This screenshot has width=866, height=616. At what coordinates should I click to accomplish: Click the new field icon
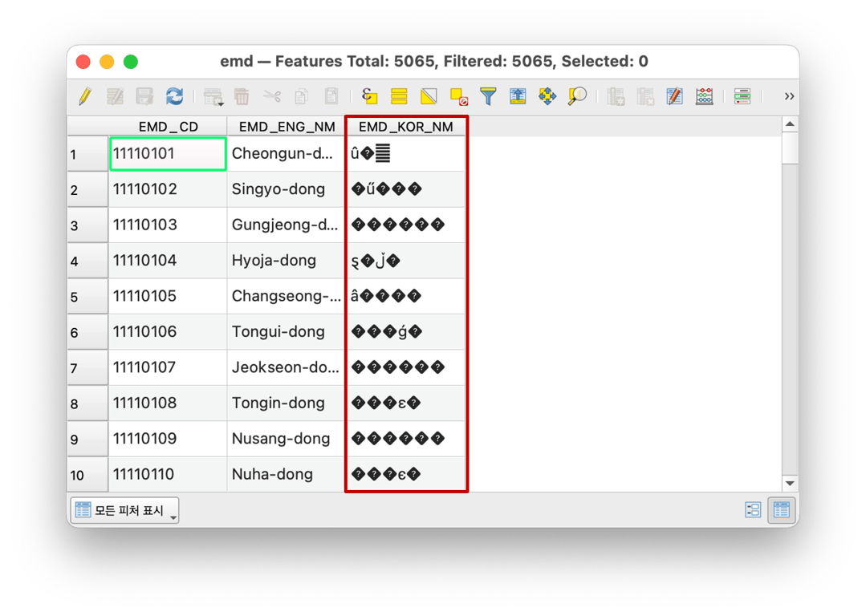(x=616, y=96)
